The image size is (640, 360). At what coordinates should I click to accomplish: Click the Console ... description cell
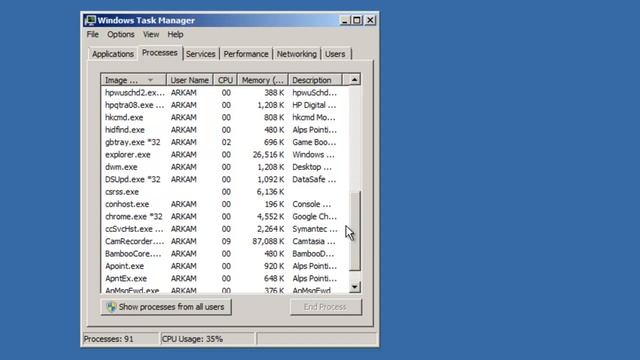tap(311, 204)
